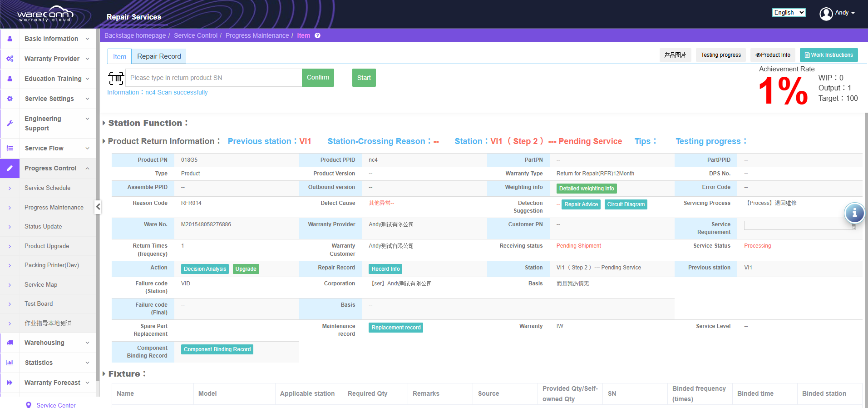This screenshot has height=408, width=868.
Task: Open Progress Maintenance in sidebar
Action: pos(54,207)
